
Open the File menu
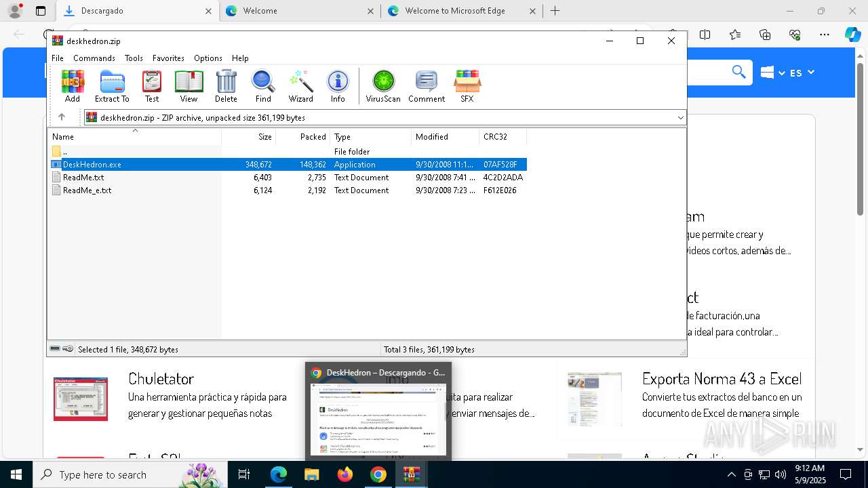click(x=58, y=58)
